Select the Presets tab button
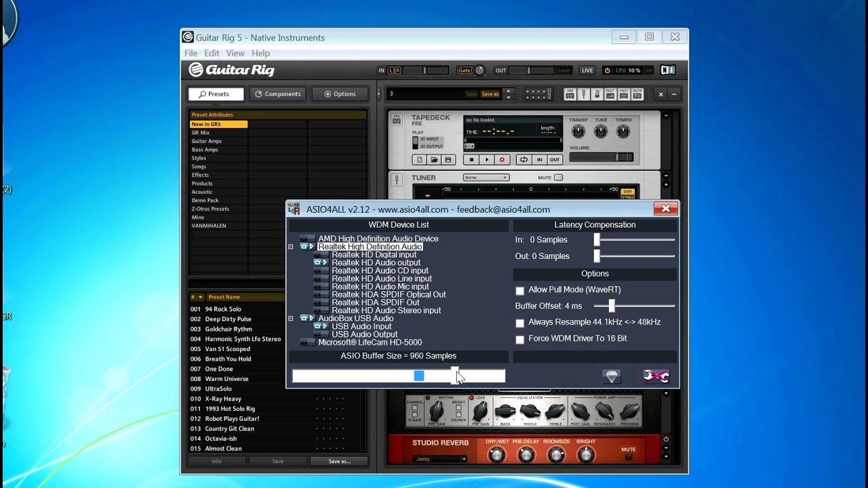Screen dimensions: 868x488 pos(216,94)
